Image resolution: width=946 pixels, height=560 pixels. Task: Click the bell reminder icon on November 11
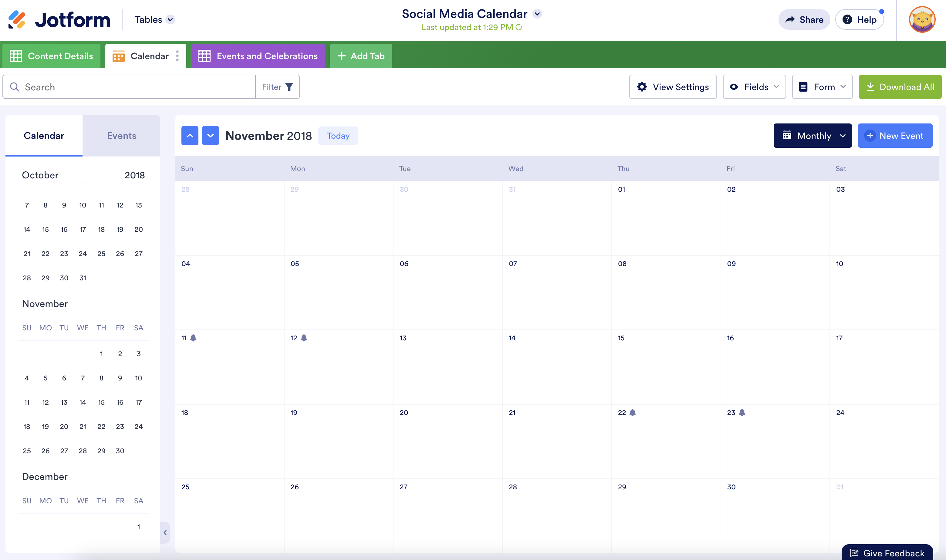(193, 338)
